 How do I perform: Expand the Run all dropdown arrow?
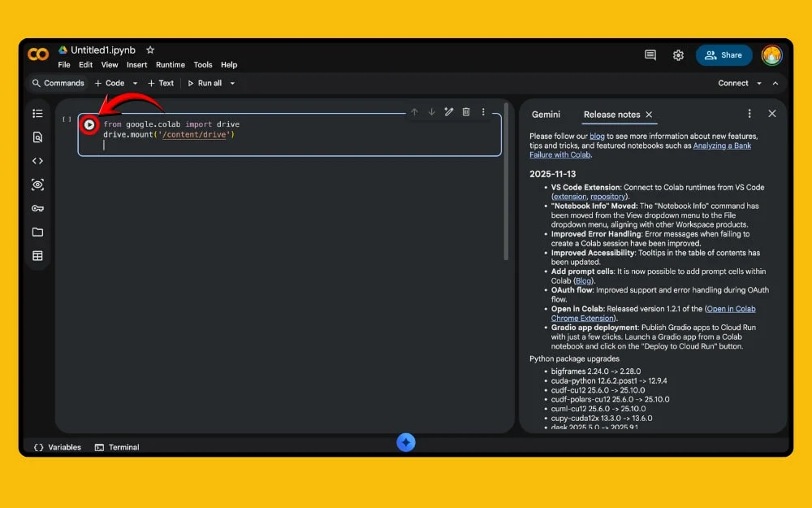coord(232,83)
